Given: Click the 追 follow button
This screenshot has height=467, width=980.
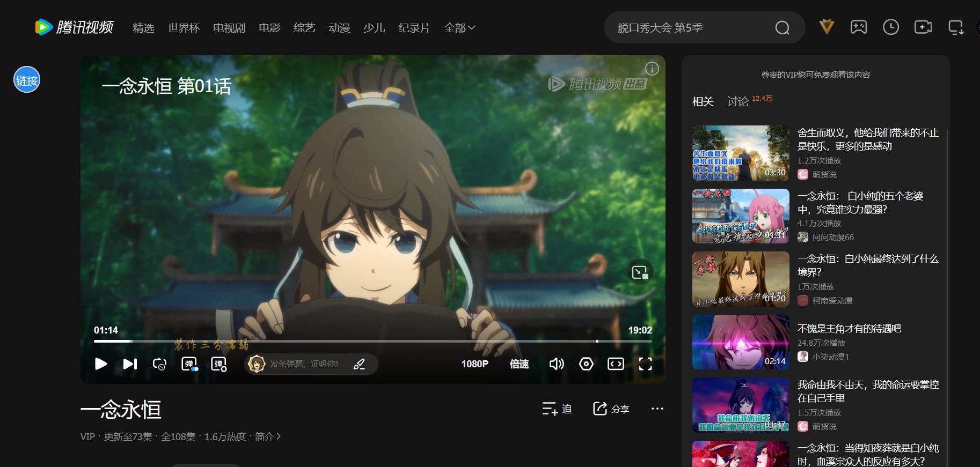Looking at the screenshot, I should pyautogui.click(x=557, y=409).
